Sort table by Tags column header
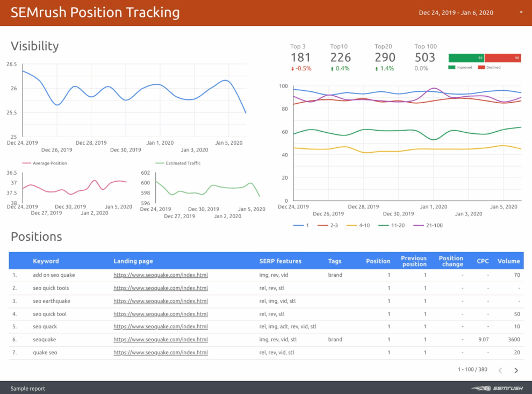Screen dimensions: 532x394 [335, 261]
